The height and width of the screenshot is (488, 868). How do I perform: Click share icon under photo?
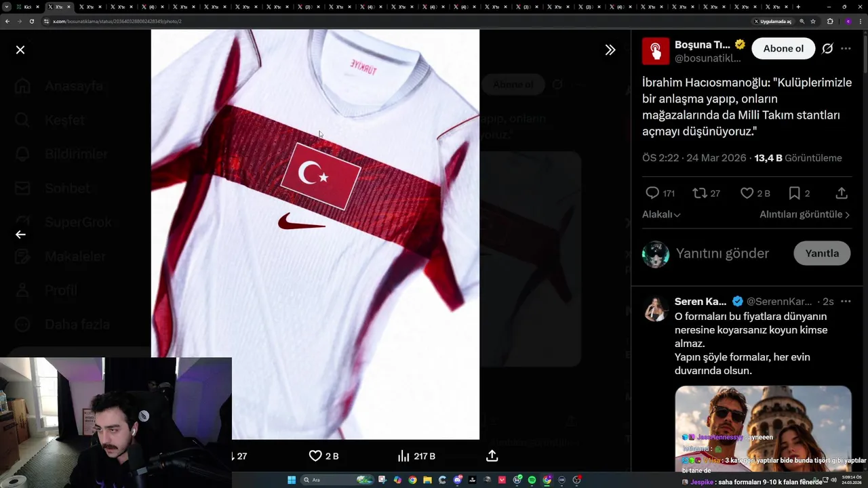pyautogui.click(x=492, y=456)
